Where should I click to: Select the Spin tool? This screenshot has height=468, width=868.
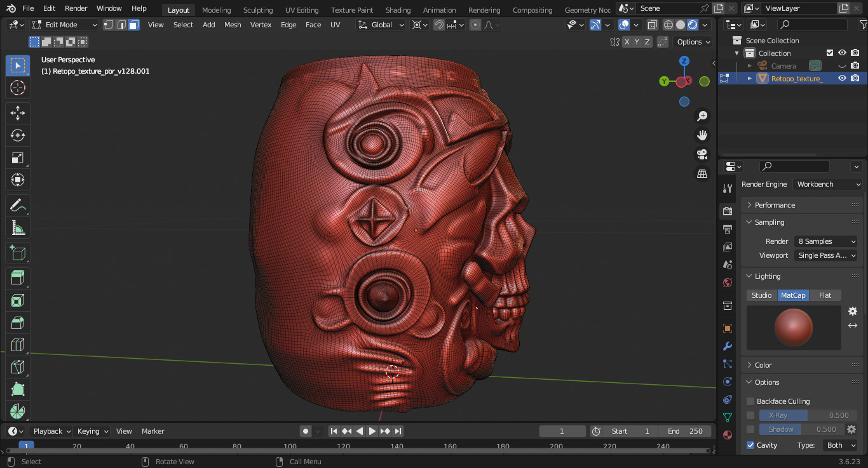pyautogui.click(x=18, y=411)
